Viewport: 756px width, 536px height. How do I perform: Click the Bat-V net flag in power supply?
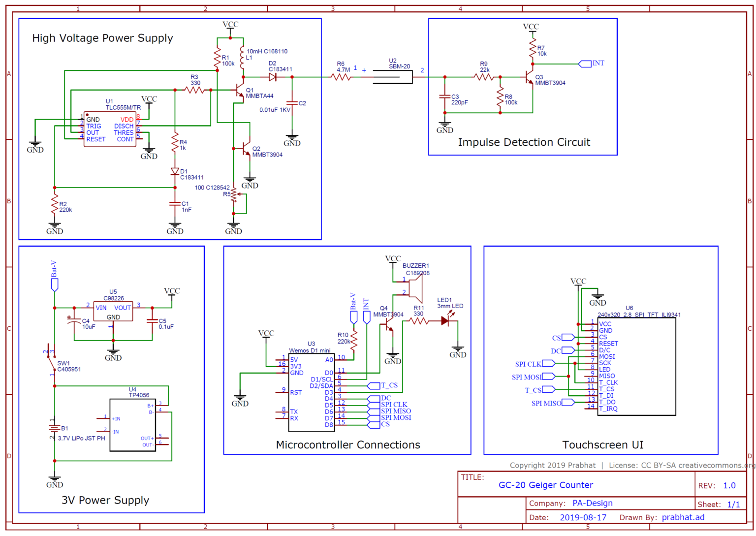[54, 284]
